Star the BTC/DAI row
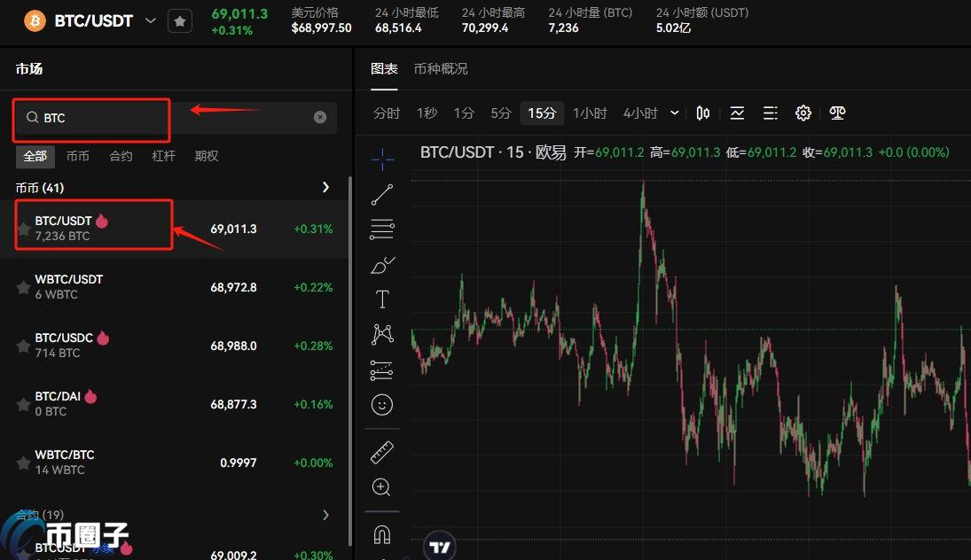 click(x=24, y=405)
